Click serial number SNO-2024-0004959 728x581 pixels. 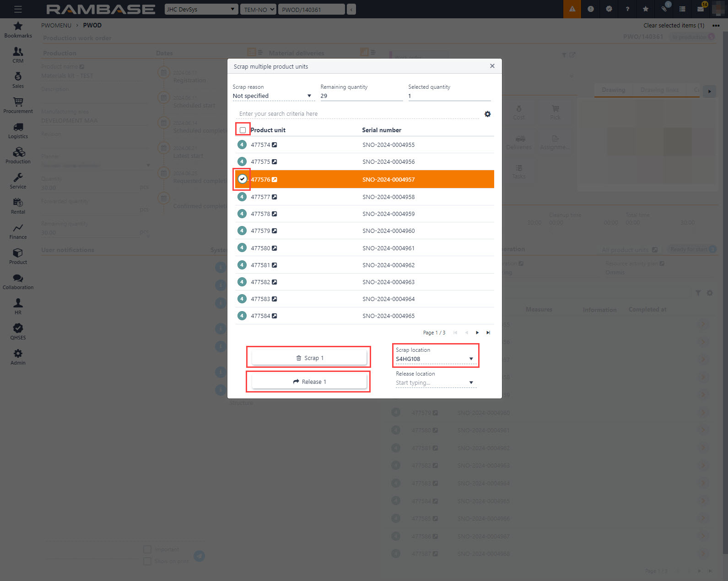click(x=388, y=214)
